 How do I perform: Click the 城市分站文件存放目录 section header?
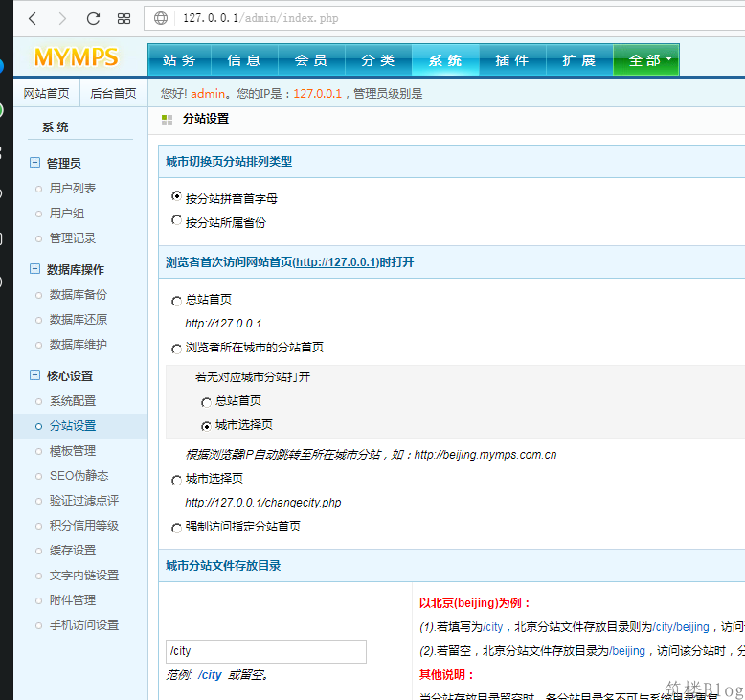223,566
